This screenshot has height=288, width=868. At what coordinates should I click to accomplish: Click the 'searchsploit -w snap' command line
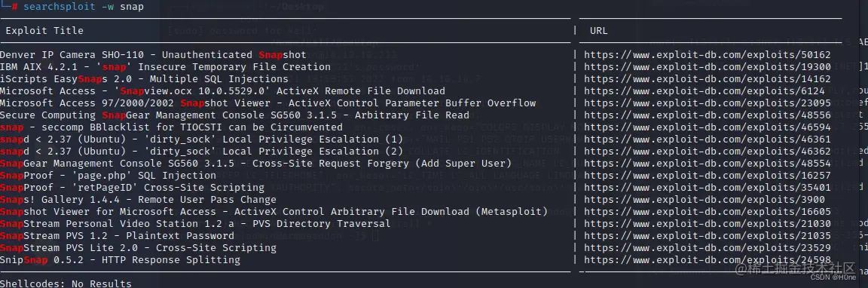click(84, 7)
